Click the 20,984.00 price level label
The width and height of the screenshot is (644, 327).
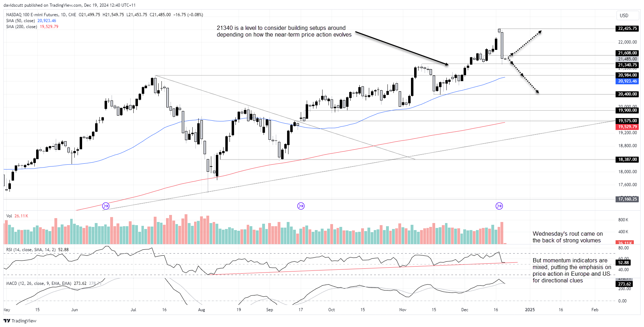click(x=627, y=75)
